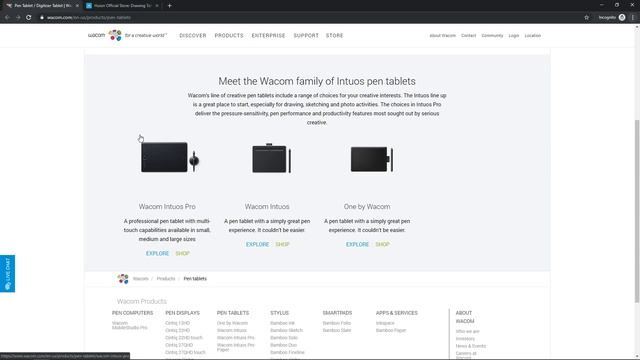Image resolution: width=640 pixels, height=360 pixels.
Task: Click the browser forward arrow
Action: (18, 18)
